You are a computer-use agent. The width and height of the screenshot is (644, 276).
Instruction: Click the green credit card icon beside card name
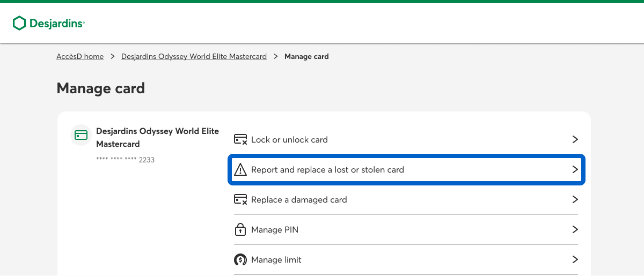click(81, 135)
